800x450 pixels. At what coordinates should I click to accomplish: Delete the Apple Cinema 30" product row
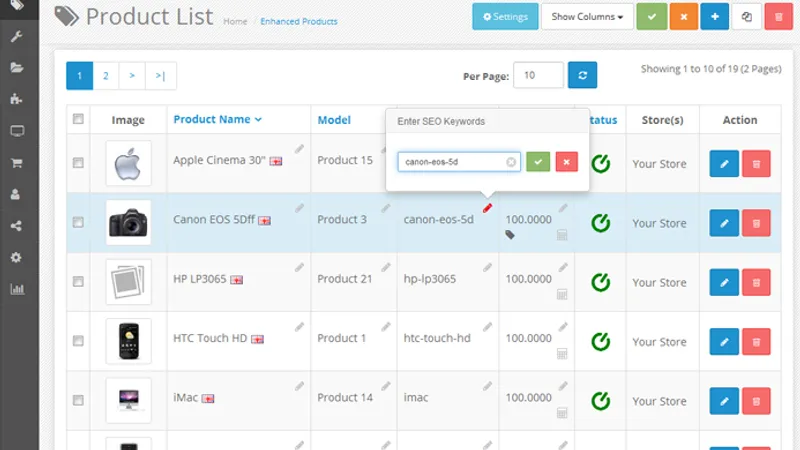tap(756, 164)
